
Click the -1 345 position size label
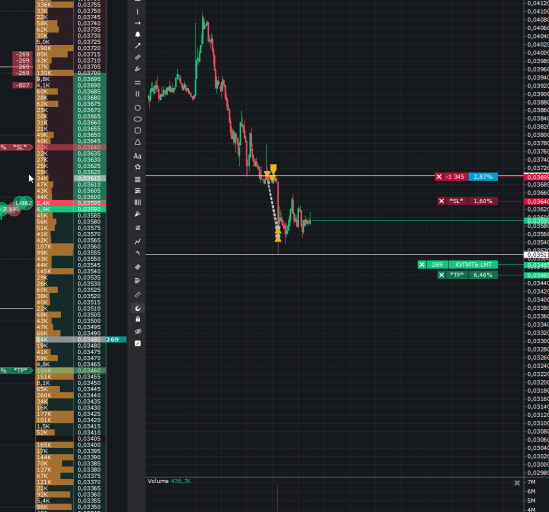click(x=456, y=177)
